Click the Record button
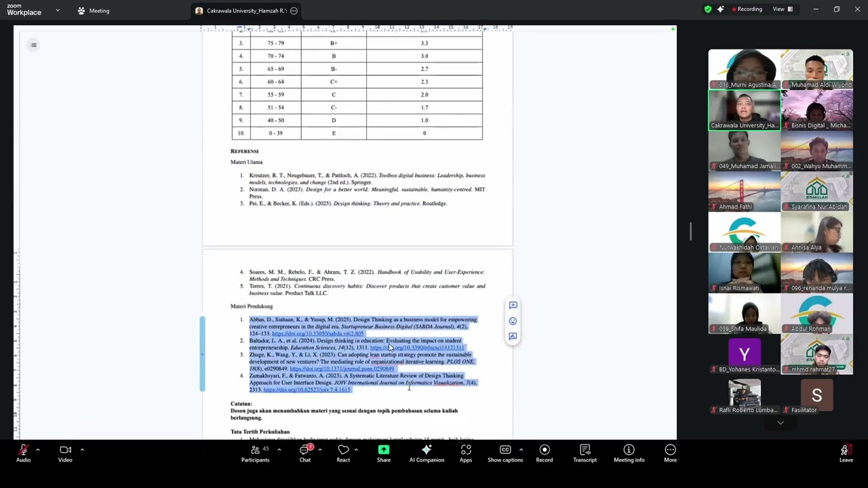The width and height of the screenshot is (868, 488). (x=545, y=453)
